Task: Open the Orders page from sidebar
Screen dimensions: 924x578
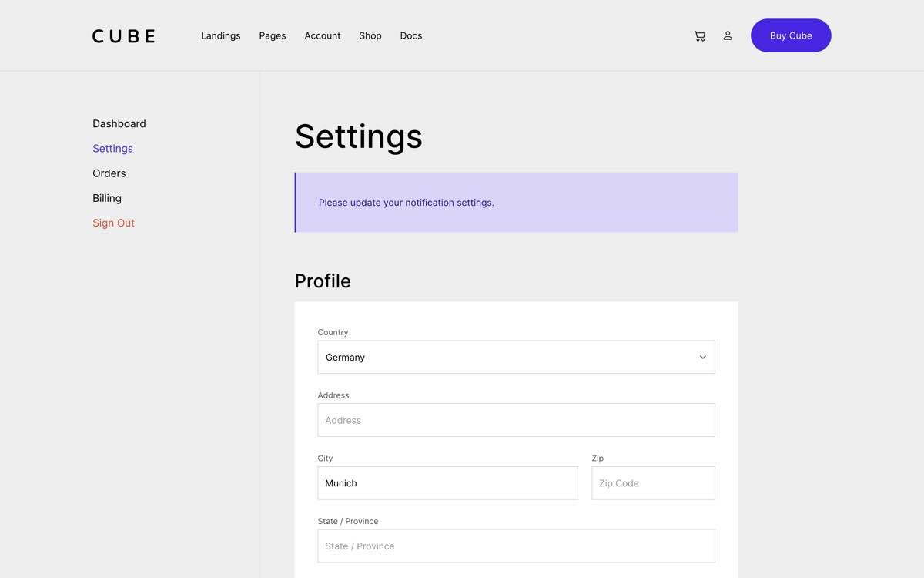Action: (109, 173)
